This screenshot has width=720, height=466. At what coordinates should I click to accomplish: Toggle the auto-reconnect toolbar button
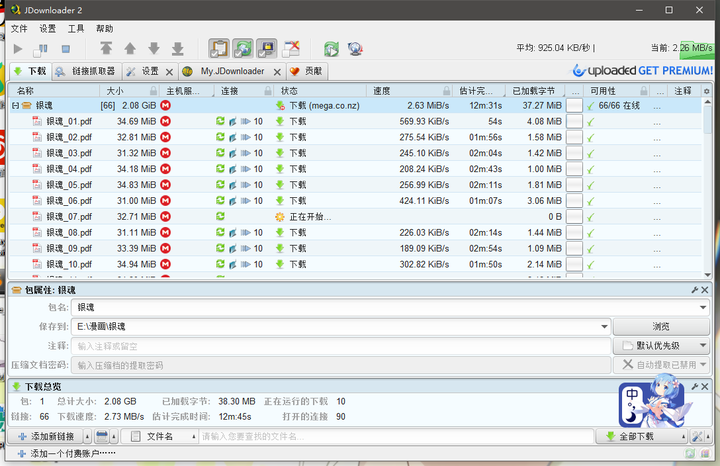(243, 48)
